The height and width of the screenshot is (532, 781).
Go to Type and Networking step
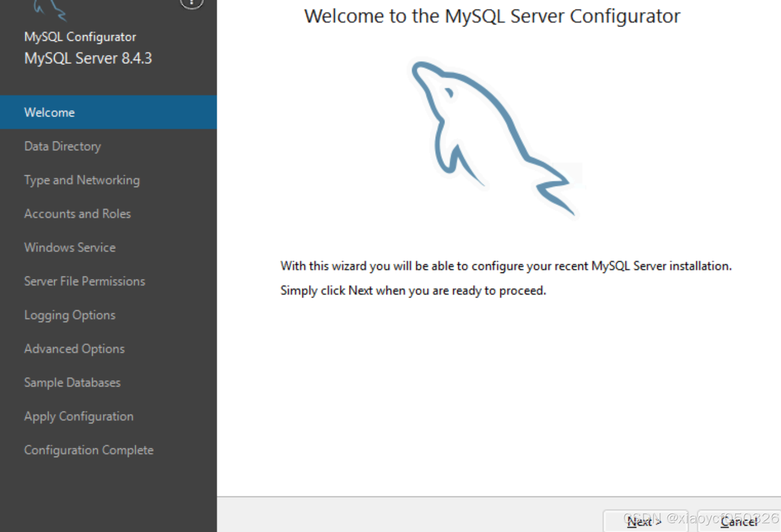point(108,180)
